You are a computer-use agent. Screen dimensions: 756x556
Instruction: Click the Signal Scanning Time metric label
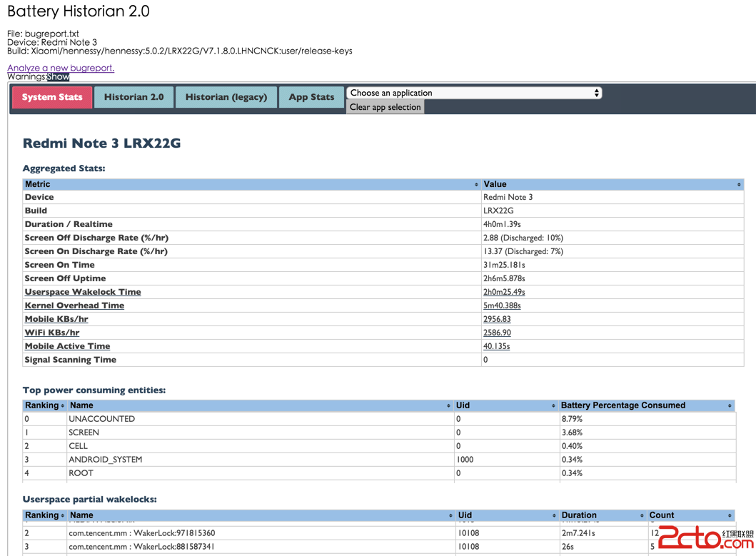click(71, 360)
